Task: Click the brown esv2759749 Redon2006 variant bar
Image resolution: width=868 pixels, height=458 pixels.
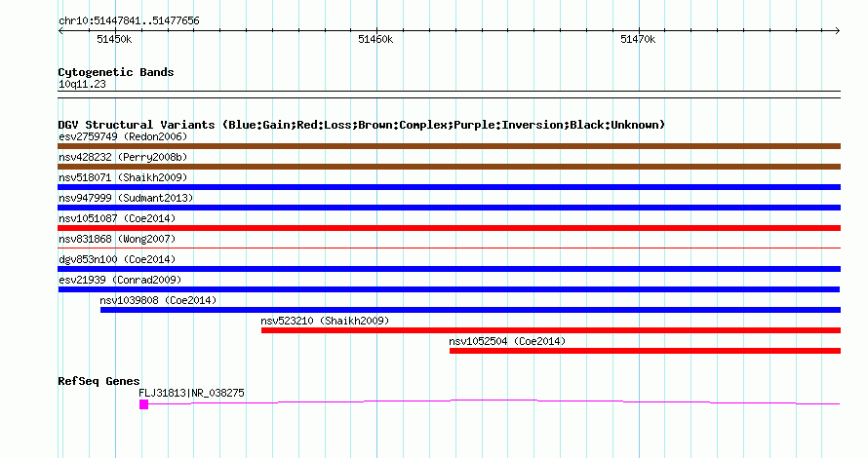Action: click(449, 146)
